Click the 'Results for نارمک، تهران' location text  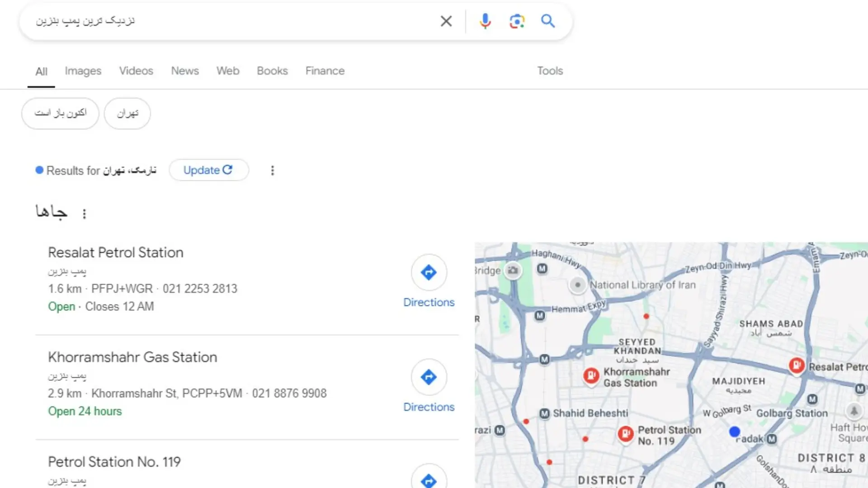[x=101, y=170]
